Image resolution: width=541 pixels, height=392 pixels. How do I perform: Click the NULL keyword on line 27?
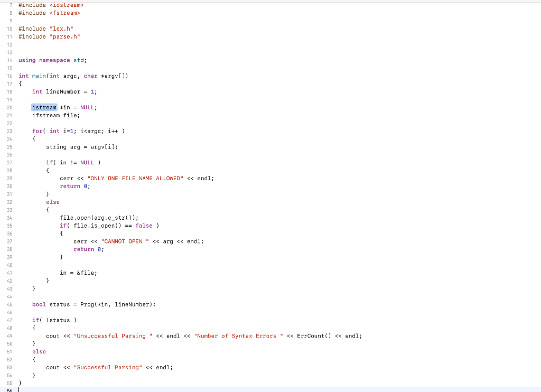(87, 162)
